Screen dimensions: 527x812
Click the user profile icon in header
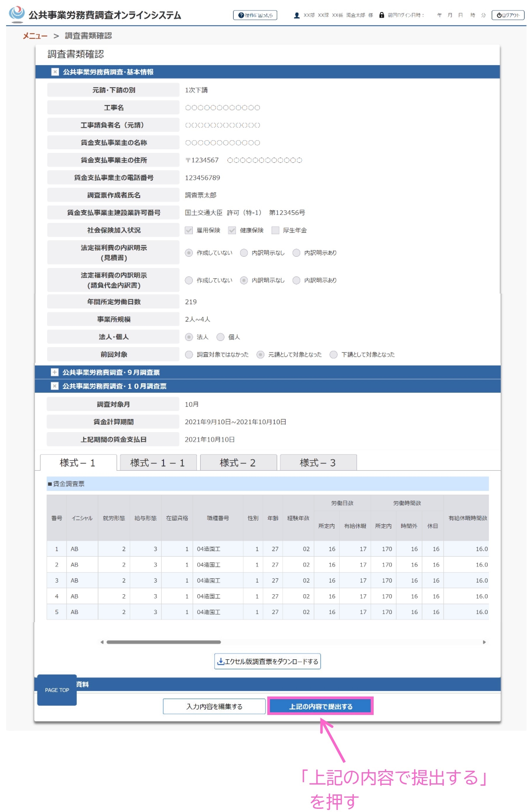tap(296, 15)
